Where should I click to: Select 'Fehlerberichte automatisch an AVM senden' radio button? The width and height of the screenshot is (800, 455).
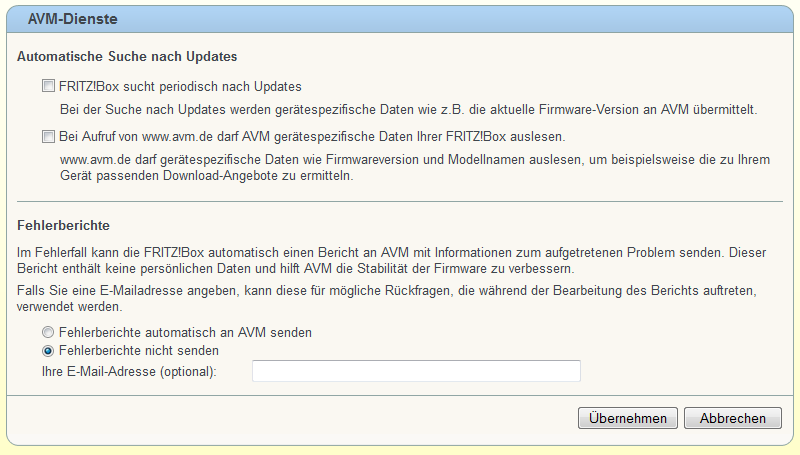48,333
